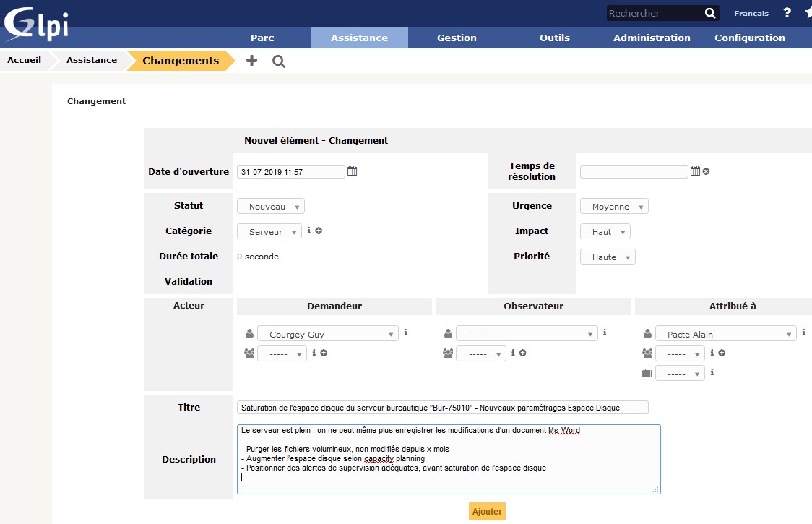Click the Ajouter button
The height and width of the screenshot is (524, 812).
coord(487,512)
